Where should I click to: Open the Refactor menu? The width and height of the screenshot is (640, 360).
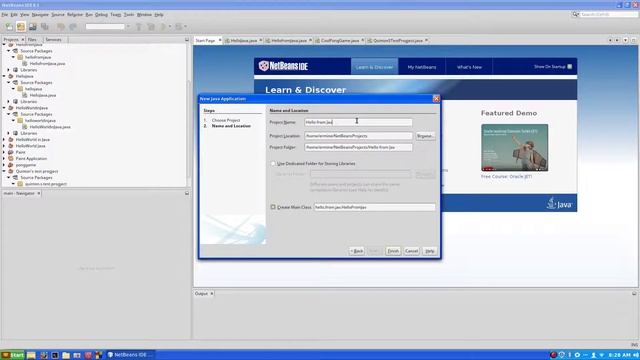pos(75,14)
